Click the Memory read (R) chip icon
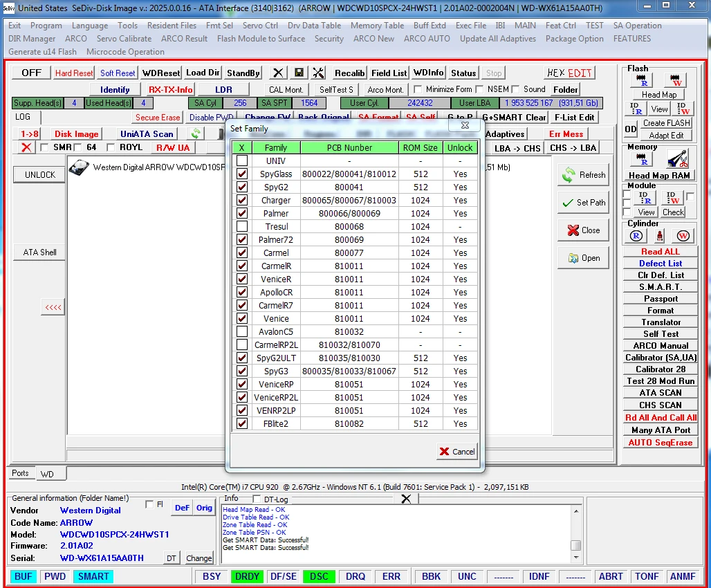 pos(641,159)
